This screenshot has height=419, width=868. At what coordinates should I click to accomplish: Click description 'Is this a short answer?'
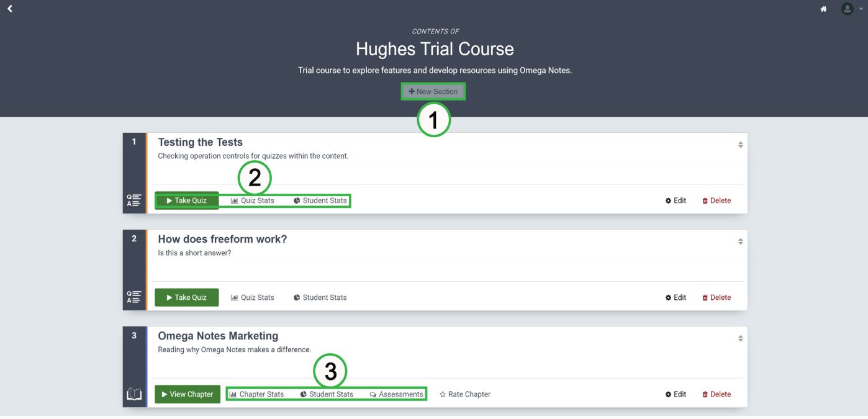tap(194, 253)
